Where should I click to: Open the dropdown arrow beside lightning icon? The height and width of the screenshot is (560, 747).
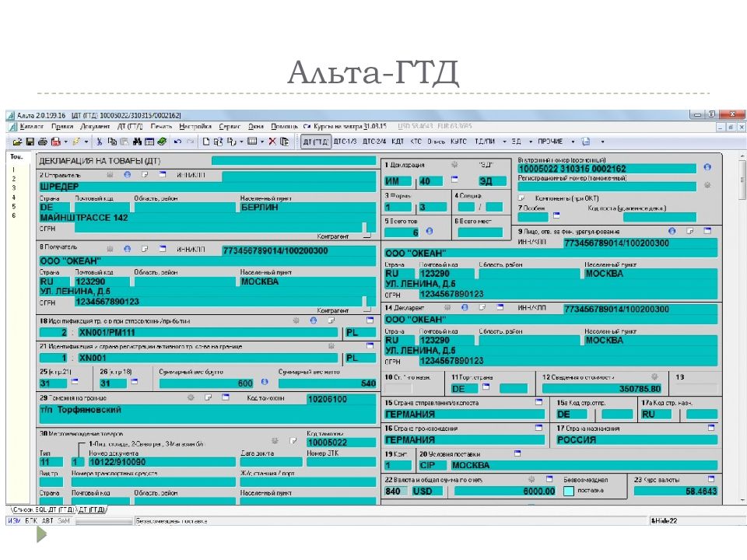point(86,142)
